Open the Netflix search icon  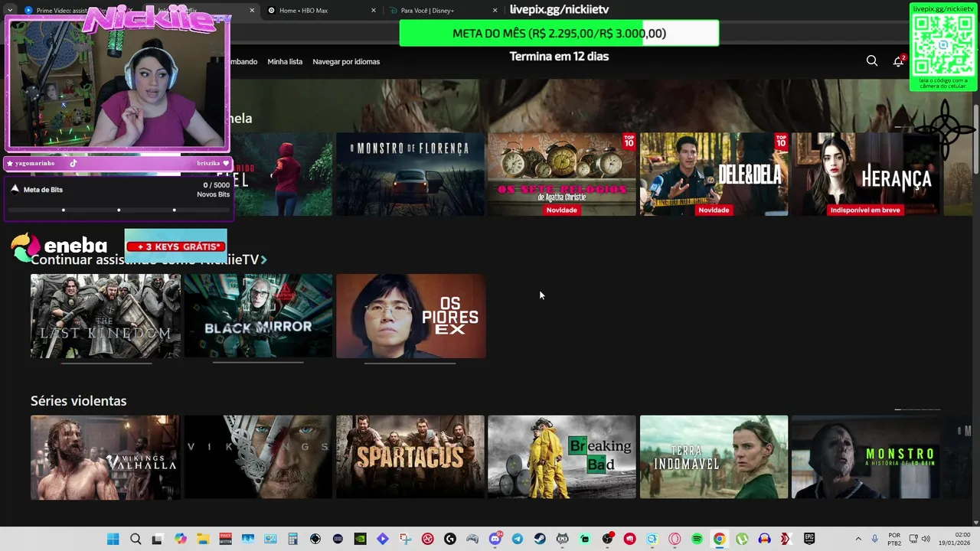click(x=872, y=61)
